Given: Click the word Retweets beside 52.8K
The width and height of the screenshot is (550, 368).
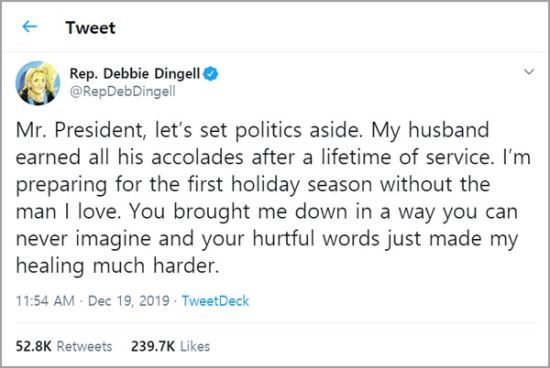Looking at the screenshot, I should 85,347.
